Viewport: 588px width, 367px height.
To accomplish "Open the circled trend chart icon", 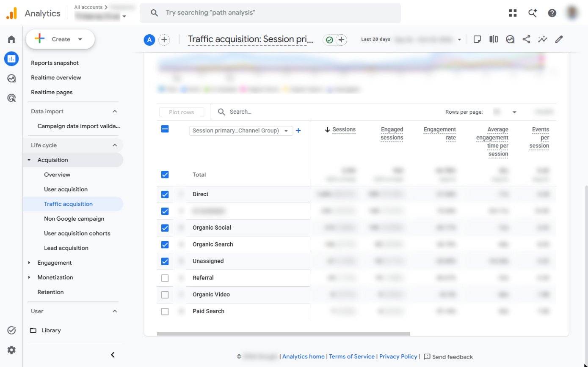I will point(510,39).
